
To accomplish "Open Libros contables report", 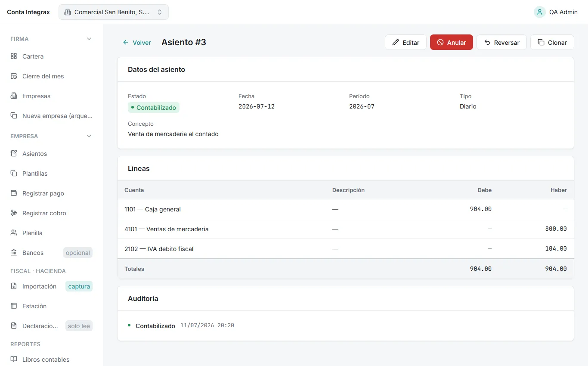I will click(52, 360).
